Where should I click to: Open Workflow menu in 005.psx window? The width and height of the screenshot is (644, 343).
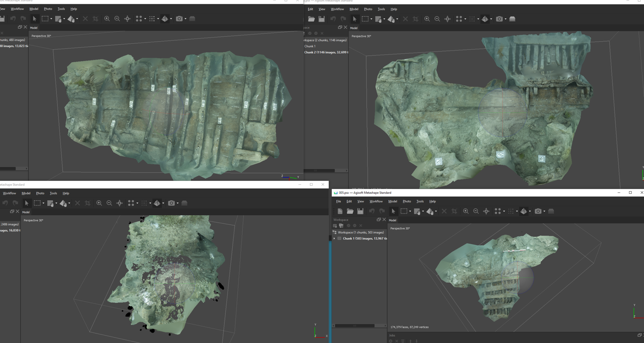click(376, 201)
